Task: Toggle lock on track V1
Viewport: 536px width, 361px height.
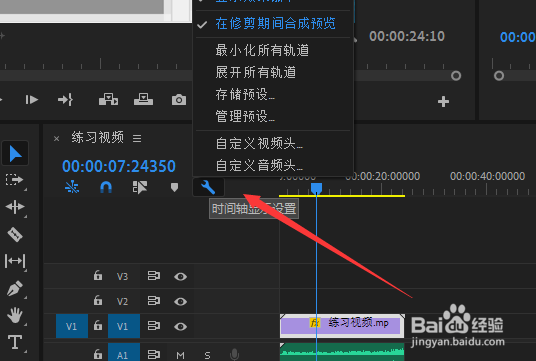Action: click(x=98, y=326)
